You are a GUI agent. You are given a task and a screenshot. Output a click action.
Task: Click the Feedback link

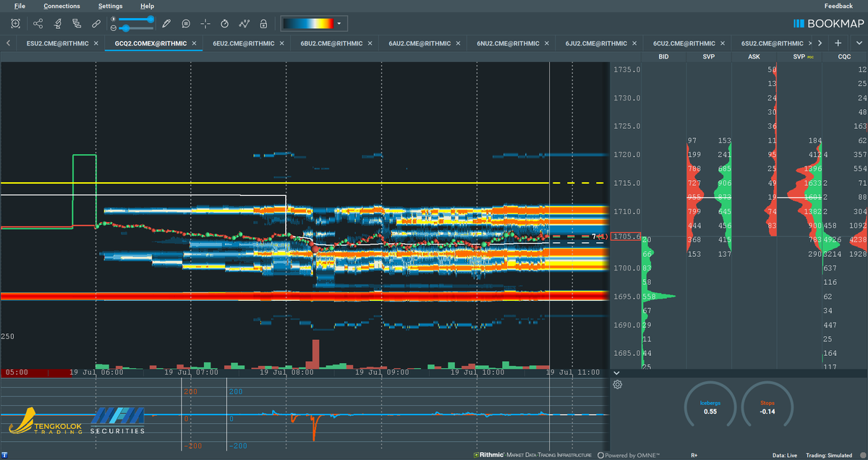point(838,6)
